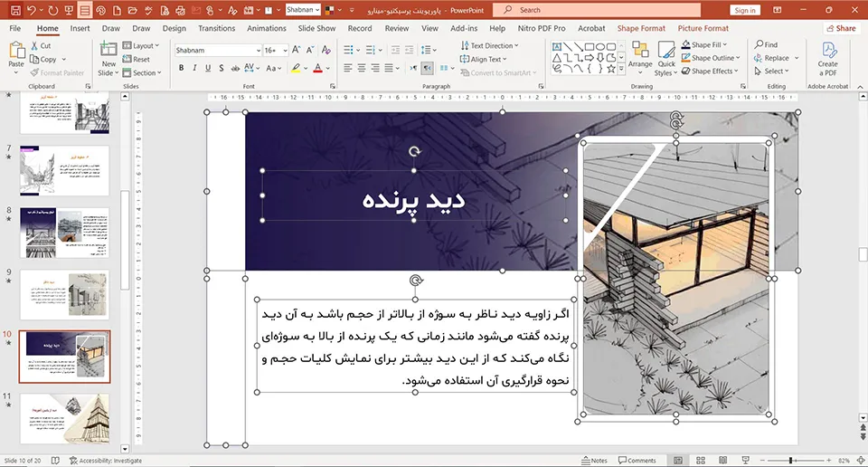
Task: Insert a New Slide
Action: point(108,59)
